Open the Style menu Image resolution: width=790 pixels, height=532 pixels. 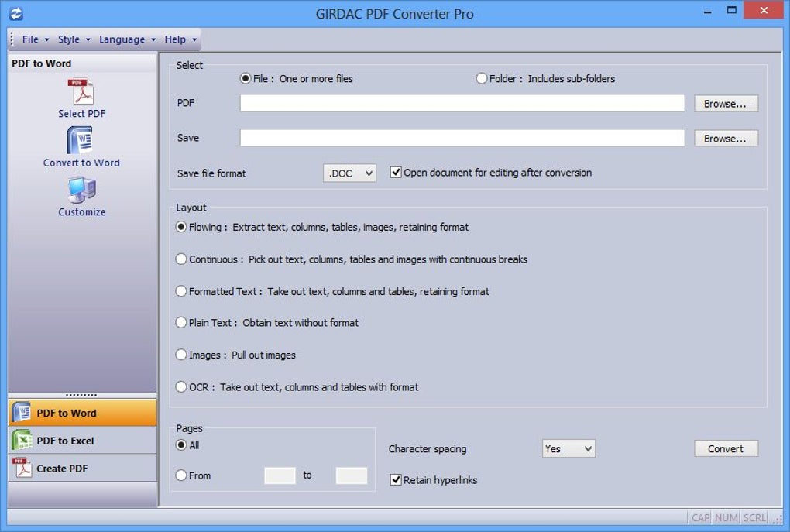click(x=74, y=39)
